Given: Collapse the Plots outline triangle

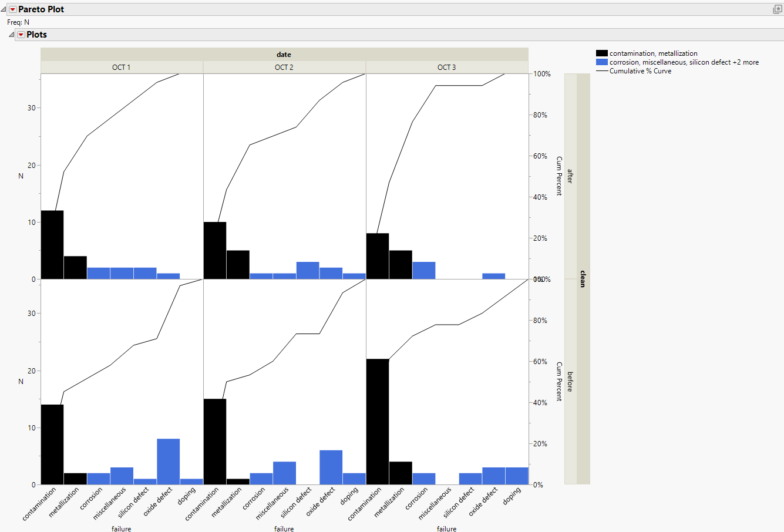Looking at the screenshot, I should click(x=11, y=34).
